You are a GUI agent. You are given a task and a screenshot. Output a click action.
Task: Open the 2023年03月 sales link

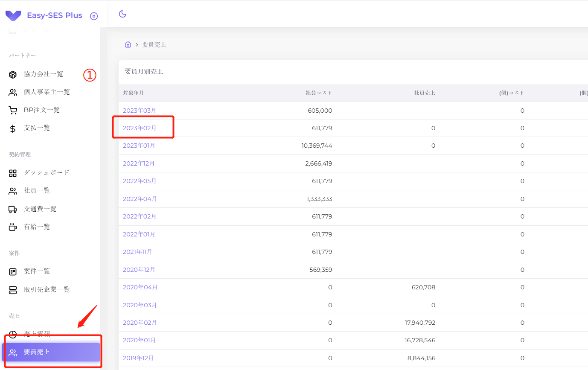[140, 111]
